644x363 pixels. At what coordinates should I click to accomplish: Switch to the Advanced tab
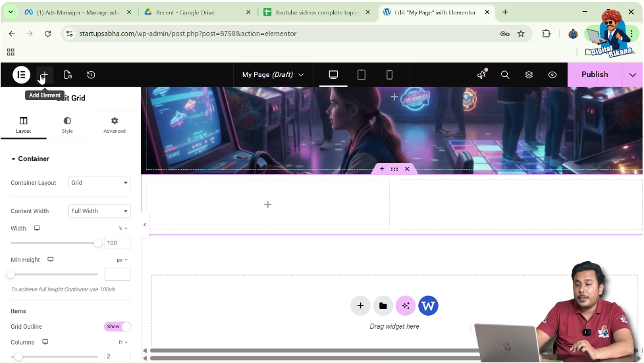pos(115,125)
